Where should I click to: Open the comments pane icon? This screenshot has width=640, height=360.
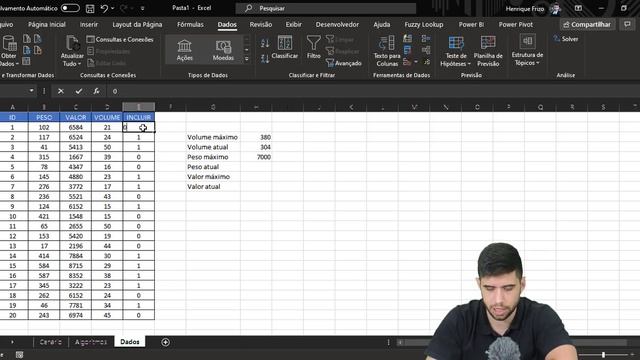point(627,24)
